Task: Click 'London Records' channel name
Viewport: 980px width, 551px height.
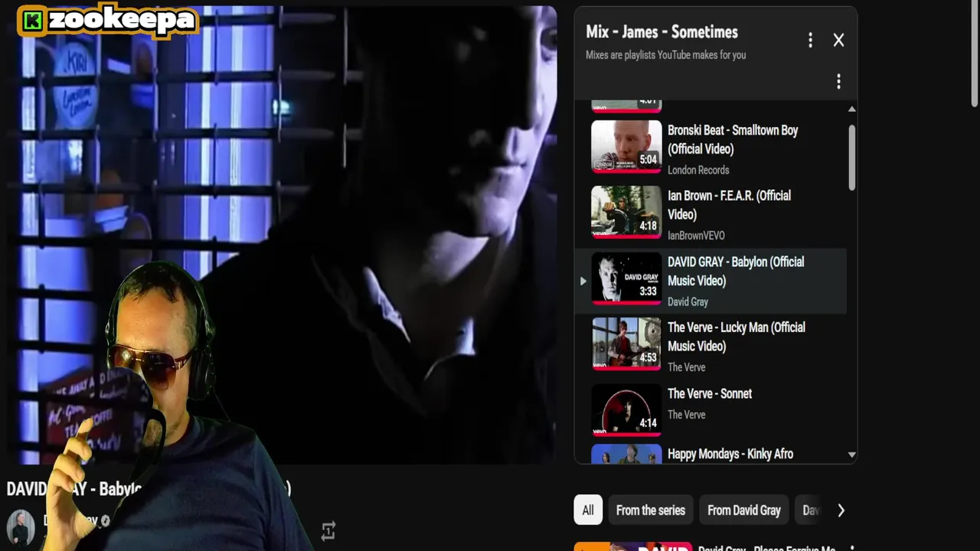Action: point(698,170)
